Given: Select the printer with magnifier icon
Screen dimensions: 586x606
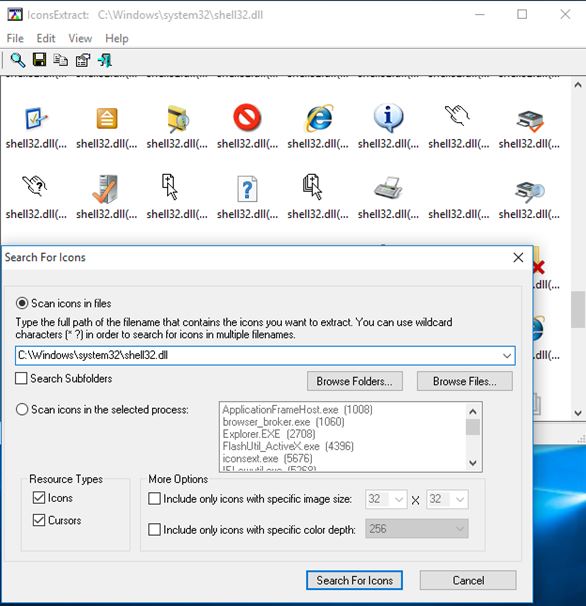Looking at the screenshot, I should coord(530,192).
